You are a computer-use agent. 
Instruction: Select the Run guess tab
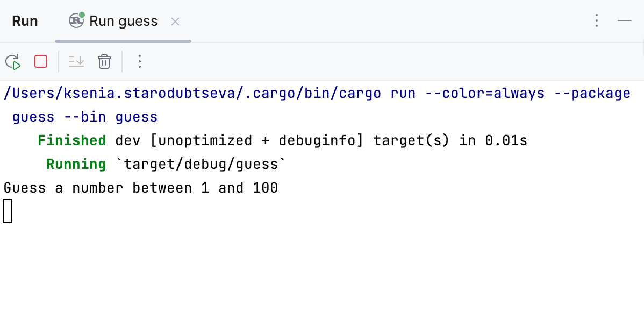(x=123, y=21)
